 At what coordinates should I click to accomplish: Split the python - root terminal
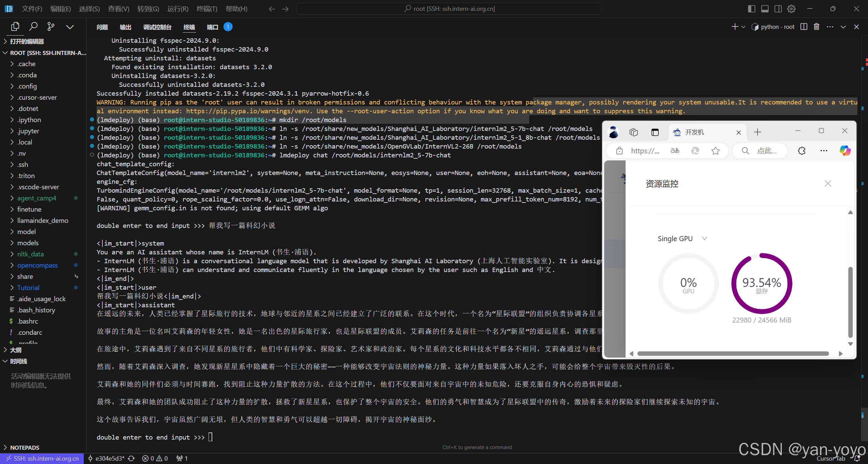point(804,26)
